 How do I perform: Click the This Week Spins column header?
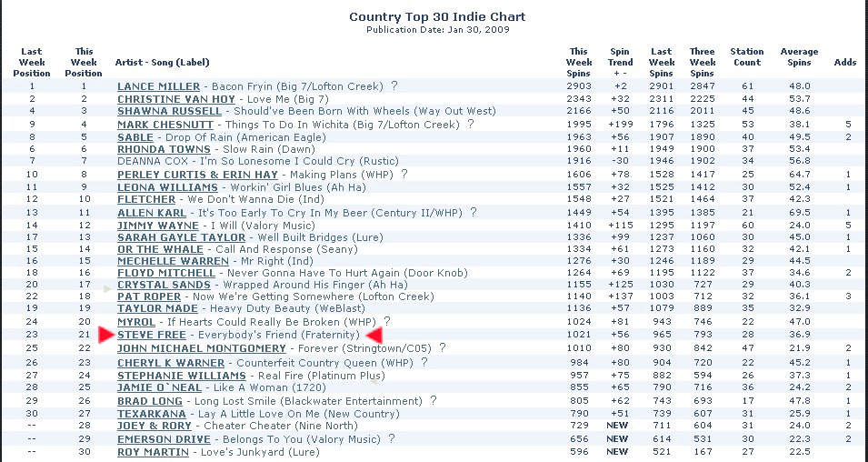click(579, 62)
